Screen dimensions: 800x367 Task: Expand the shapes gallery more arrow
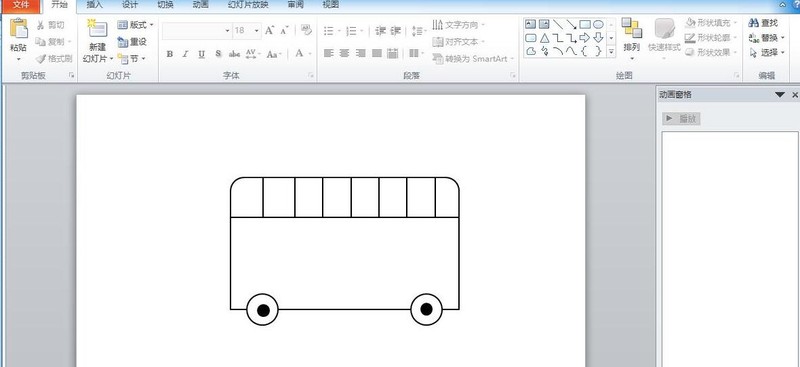tap(611, 52)
